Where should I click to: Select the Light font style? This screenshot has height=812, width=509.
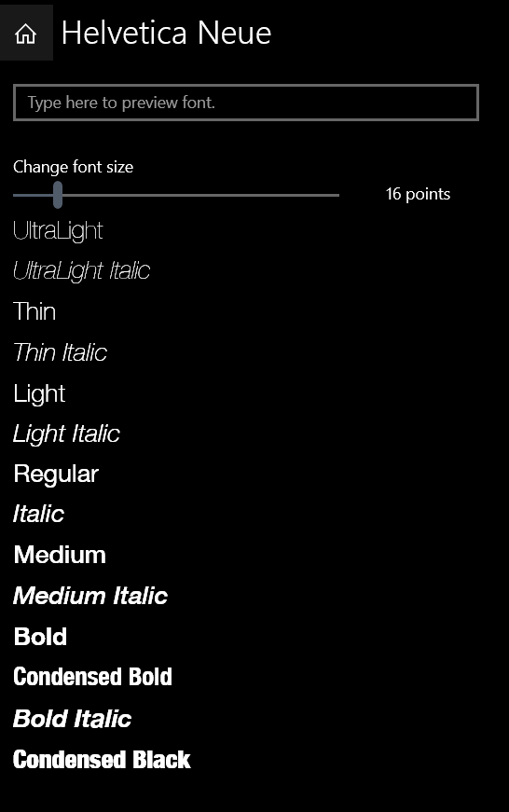[x=39, y=394]
